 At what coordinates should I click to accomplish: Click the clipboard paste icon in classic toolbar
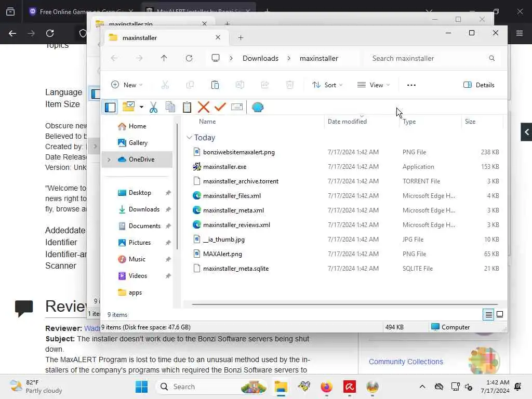187,107
